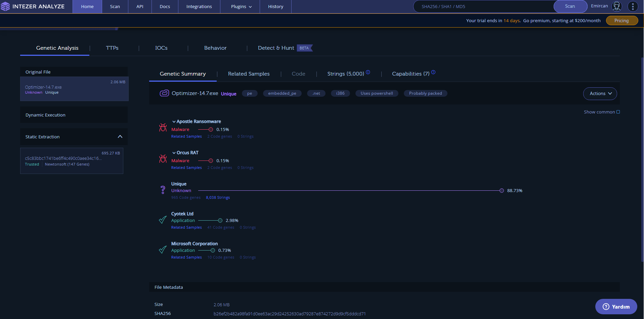Click the info icon next to Capabilities (7)
The height and width of the screenshot is (319, 644).
click(433, 72)
